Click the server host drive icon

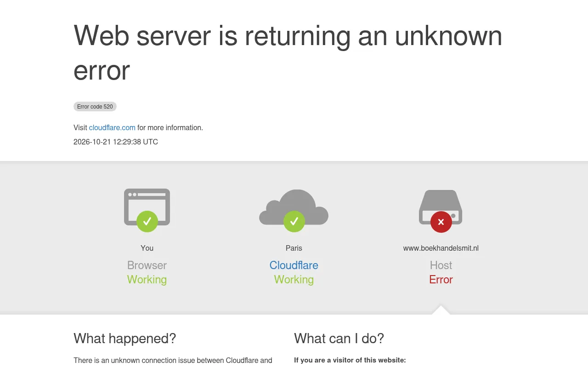pyautogui.click(x=441, y=207)
